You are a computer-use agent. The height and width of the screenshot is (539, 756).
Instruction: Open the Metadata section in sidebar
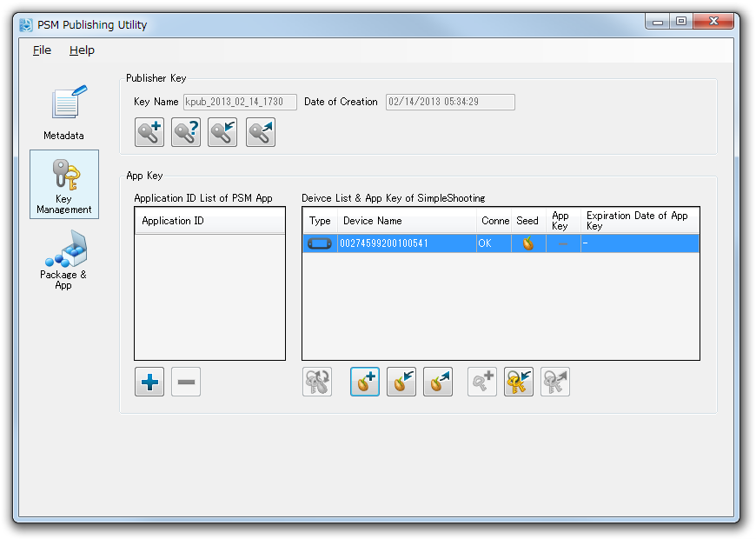(x=64, y=111)
